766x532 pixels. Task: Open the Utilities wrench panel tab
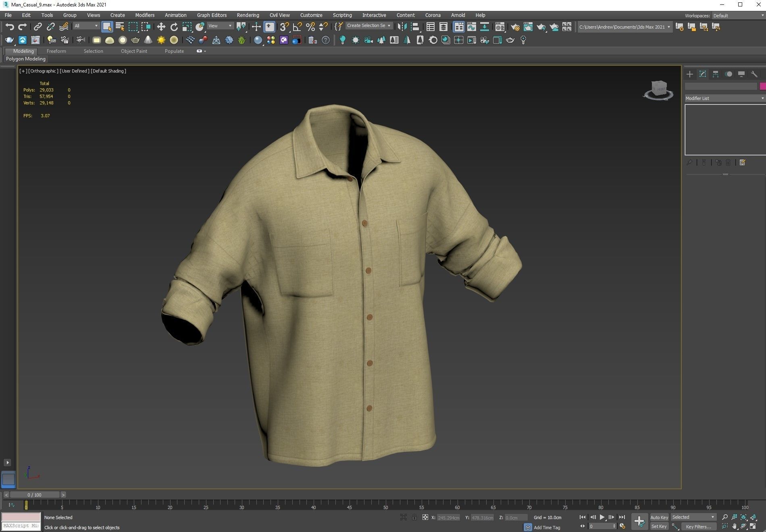pyautogui.click(x=754, y=74)
